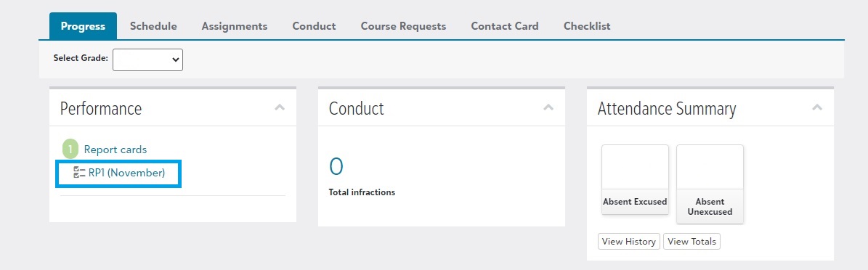Click the View Totals button
The height and width of the screenshot is (270, 868).
click(692, 241)
